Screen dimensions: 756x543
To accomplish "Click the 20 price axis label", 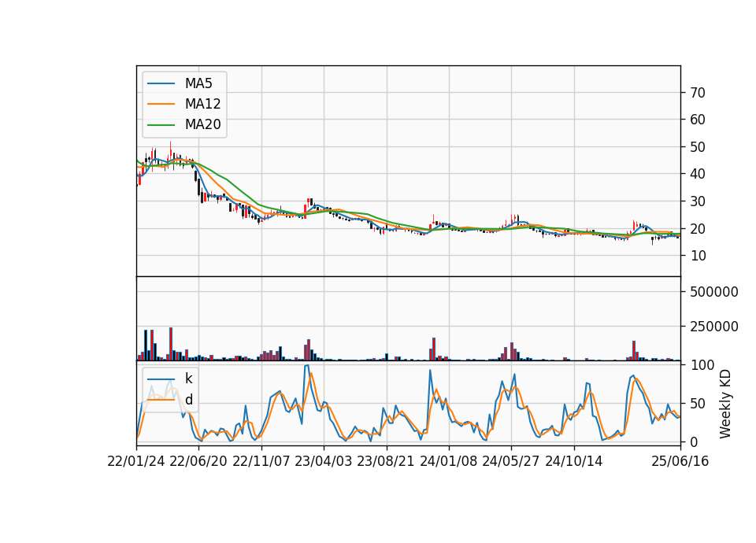I will 698,229.
